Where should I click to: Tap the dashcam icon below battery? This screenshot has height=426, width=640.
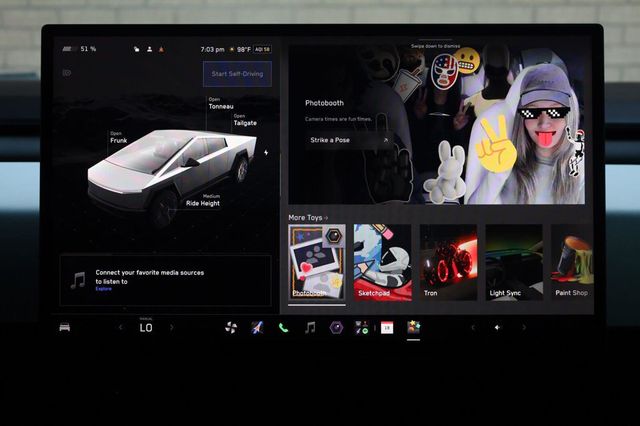click(67, 73)
